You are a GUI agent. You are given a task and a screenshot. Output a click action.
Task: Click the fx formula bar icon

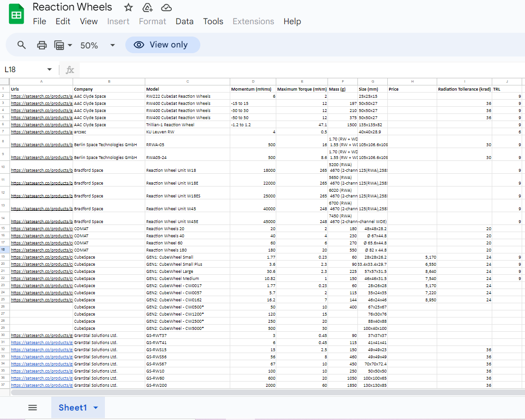pos(70,70)
